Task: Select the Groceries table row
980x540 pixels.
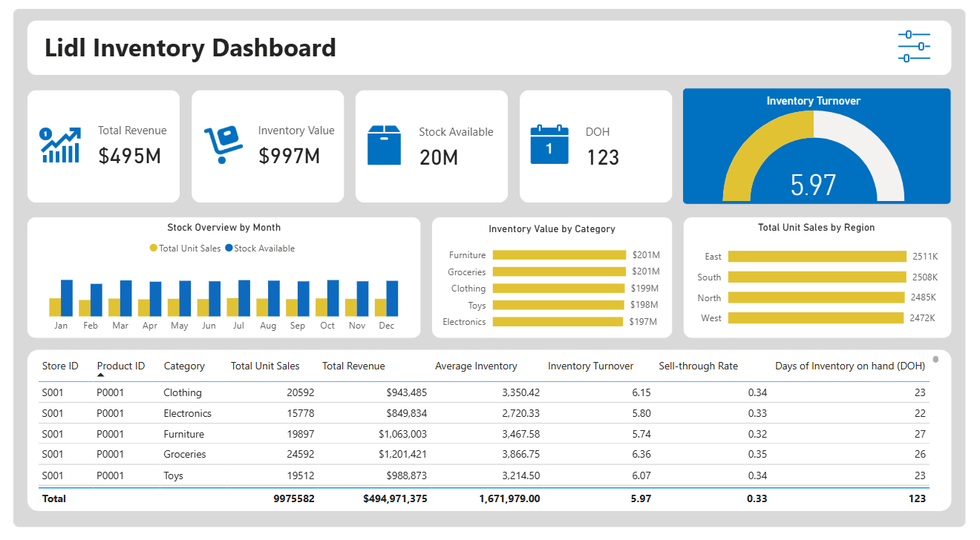Action: 483,454
